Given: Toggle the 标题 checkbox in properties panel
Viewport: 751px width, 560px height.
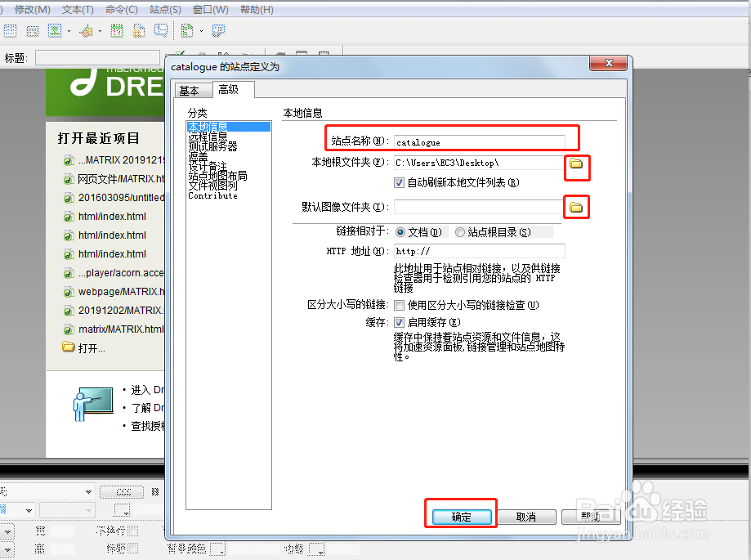Looking at the screenshot, I should pyautogui.click(x=132, y=548).
